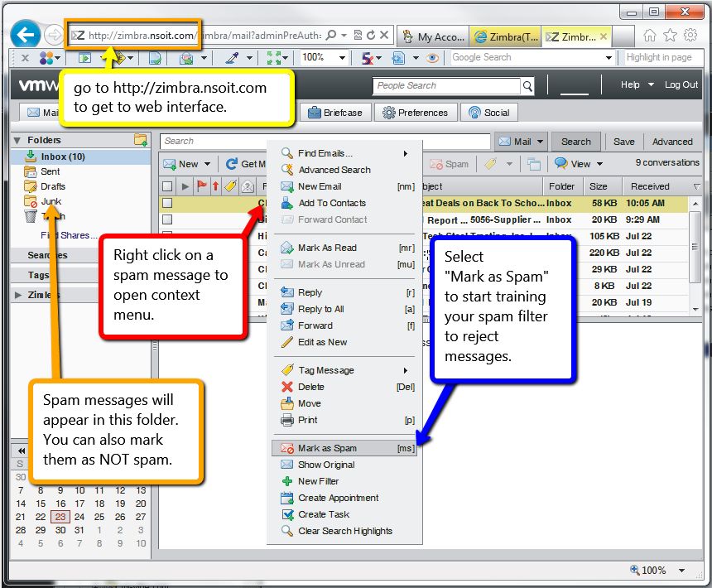Click Get Mail to refresh messages
Image resolution: width=712 pixels, height=588 pixels.
point(246,164)
